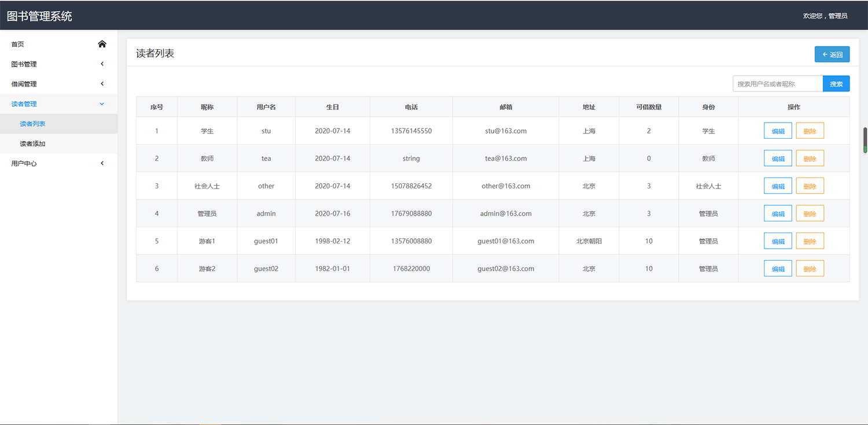Open the 用户中心 sidebar menu
Screen dimensions: 868x425
[x=59, y=164]
